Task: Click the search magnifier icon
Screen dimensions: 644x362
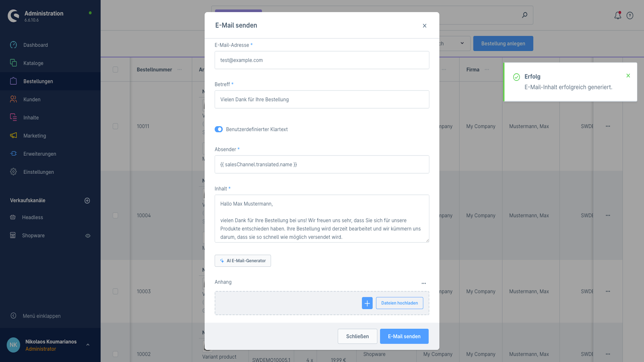Action: [x=525, y=15]
